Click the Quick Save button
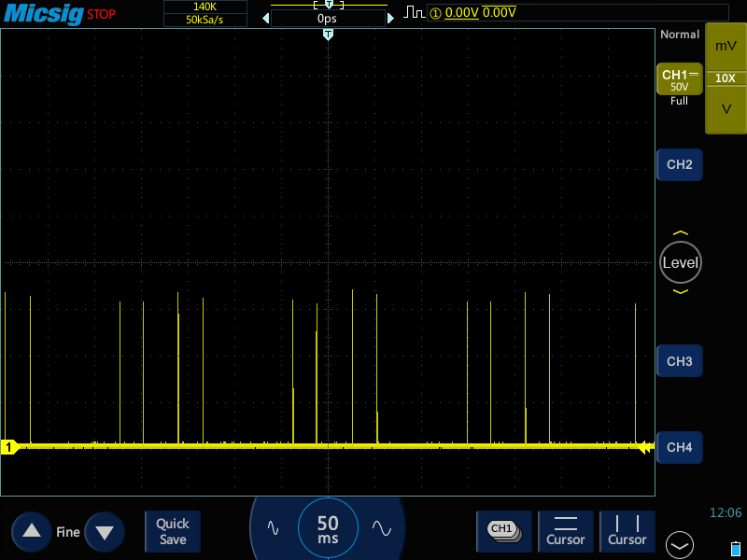The height and width of the screenshot is (560, 747). coord(173,531)
